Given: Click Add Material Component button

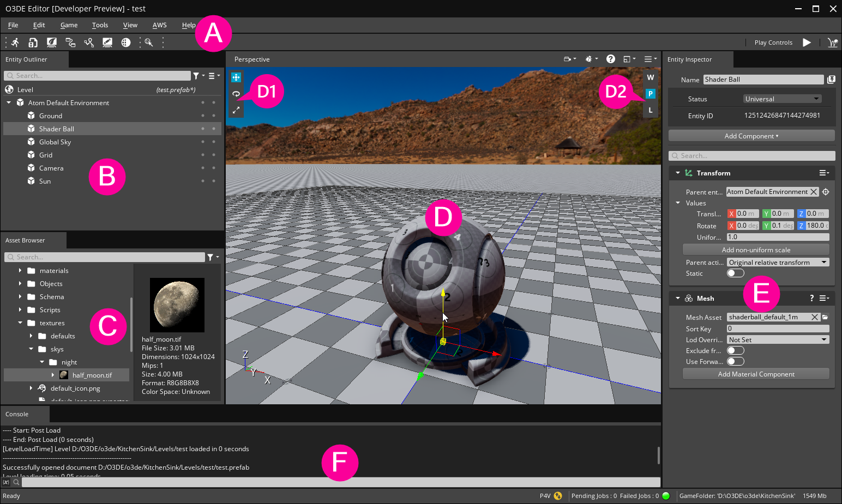Looking at the screenshot, I should point(756,374).
